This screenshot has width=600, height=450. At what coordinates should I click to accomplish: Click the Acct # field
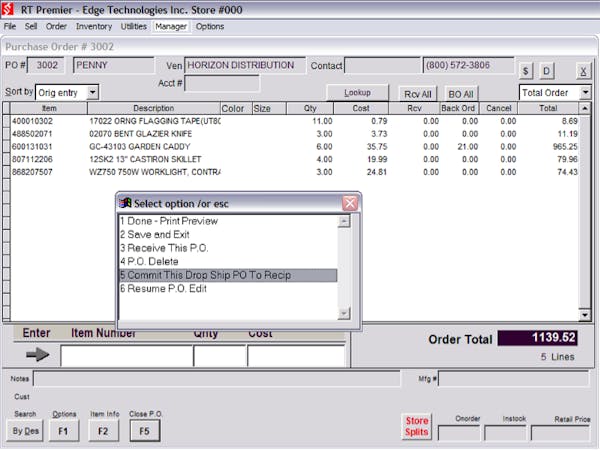click(222, 83)
